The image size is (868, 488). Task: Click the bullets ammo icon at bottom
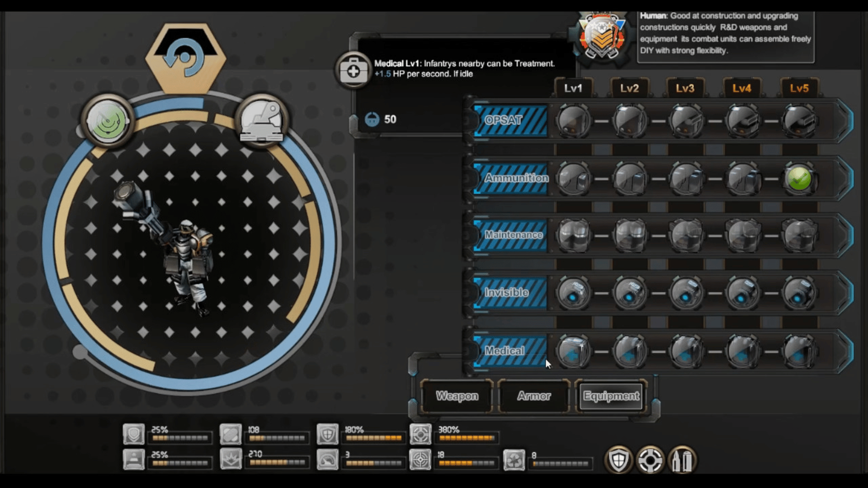tap(682, 460)
